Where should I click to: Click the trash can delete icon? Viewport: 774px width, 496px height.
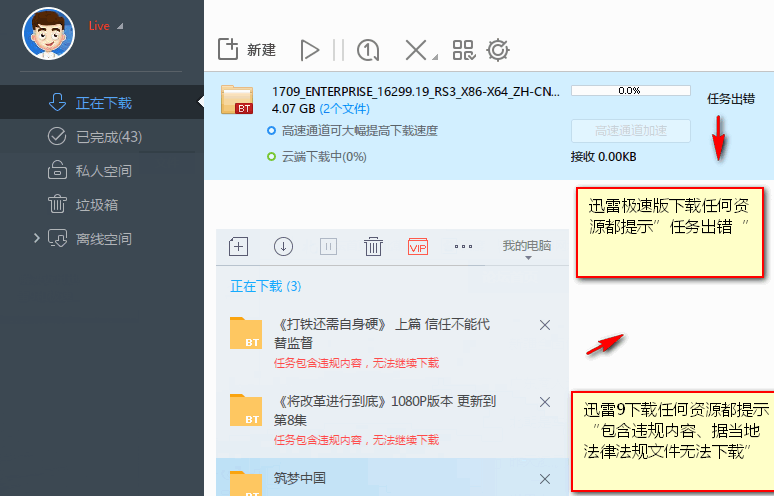tap(373, 246)
